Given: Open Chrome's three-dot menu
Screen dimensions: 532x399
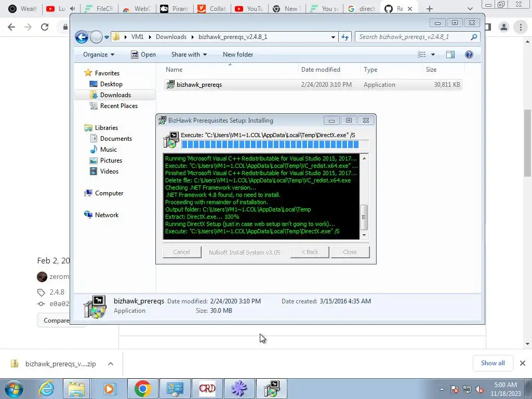Looking at the screenshot, I should [521, 27].
